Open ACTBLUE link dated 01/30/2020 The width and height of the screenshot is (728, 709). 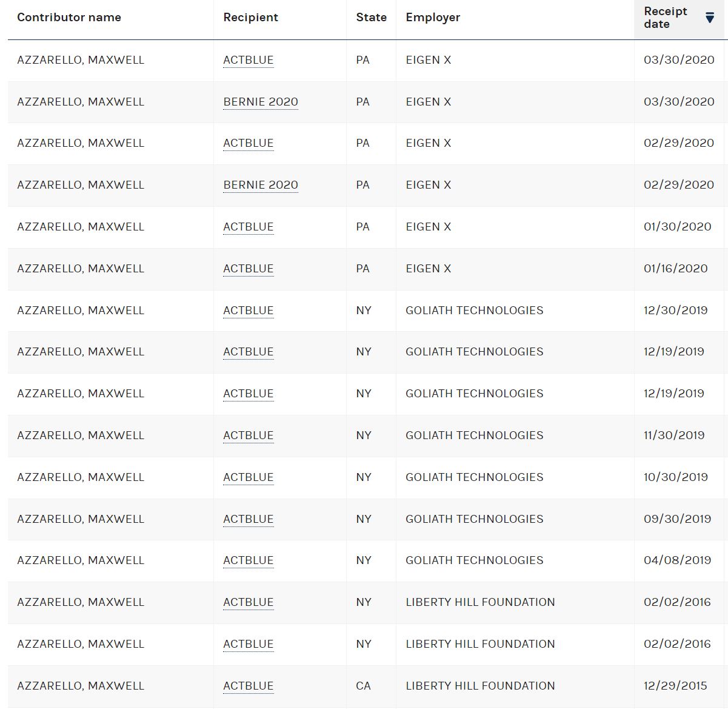click(x=249, y=227)
